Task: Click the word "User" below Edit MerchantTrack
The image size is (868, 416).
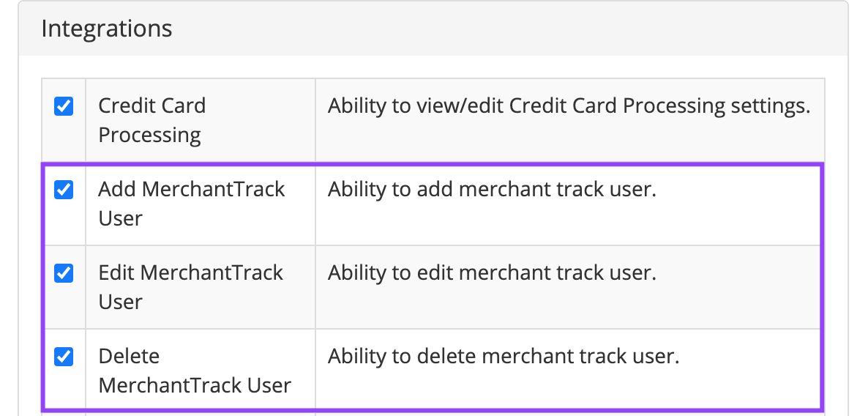Action: tap(120, 302)
